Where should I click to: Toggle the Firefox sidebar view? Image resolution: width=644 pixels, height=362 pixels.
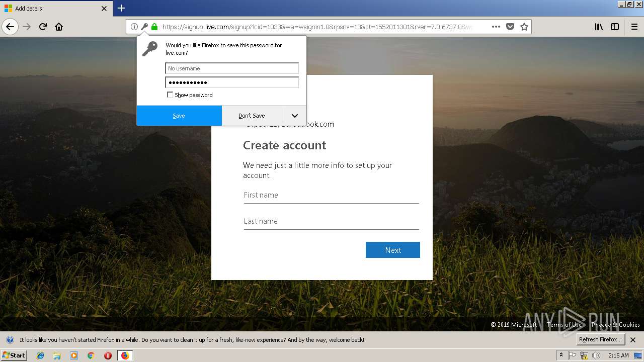click(x=615, y=27)
